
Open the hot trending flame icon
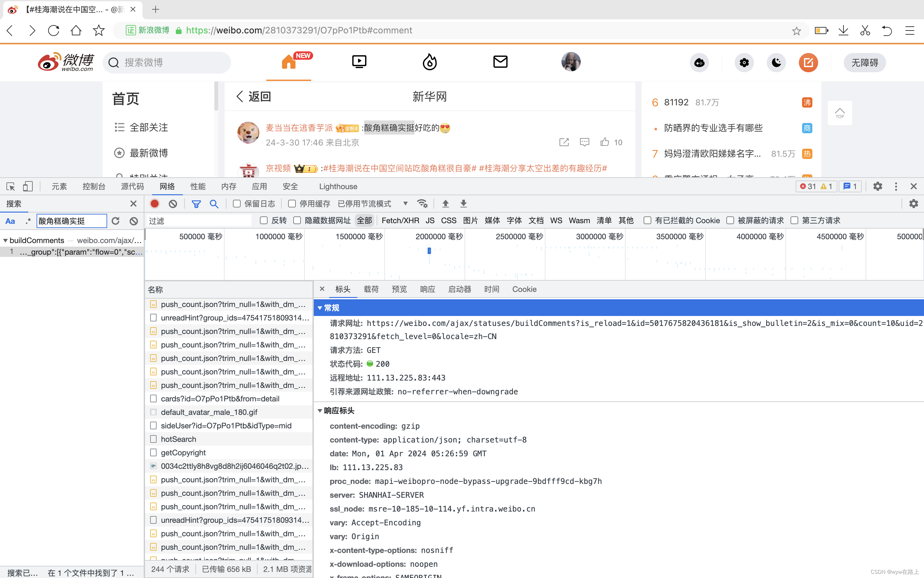tap(430, 62)
